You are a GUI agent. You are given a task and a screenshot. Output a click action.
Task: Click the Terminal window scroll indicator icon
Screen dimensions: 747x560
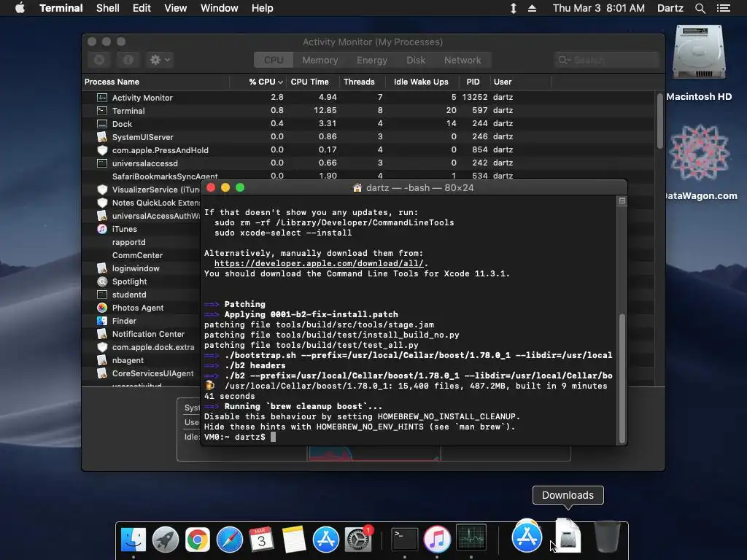pos(622,201)
